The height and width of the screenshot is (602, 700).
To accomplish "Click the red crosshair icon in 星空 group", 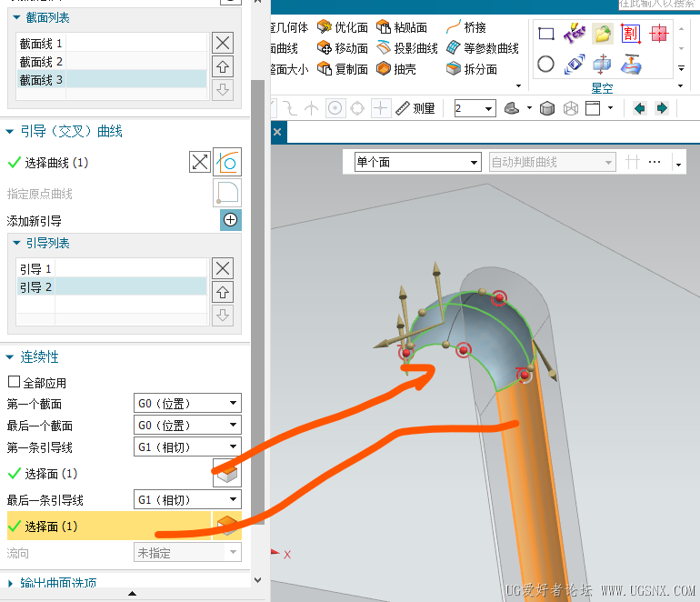I will (x=659, y=34).
